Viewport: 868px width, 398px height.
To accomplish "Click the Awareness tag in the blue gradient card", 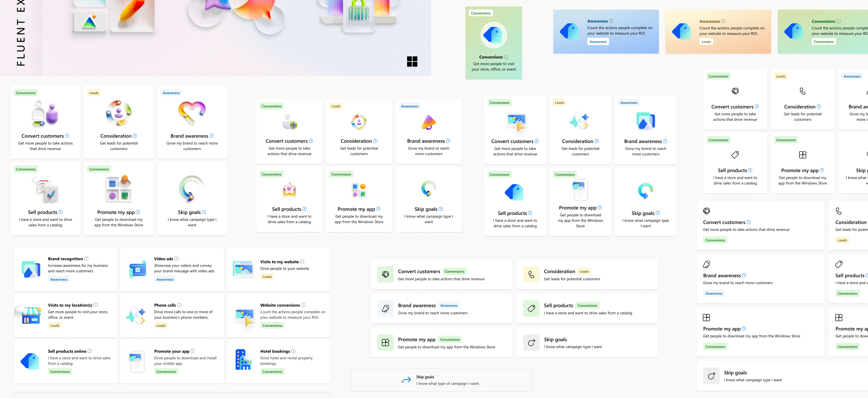I will [x=598, y=42].
